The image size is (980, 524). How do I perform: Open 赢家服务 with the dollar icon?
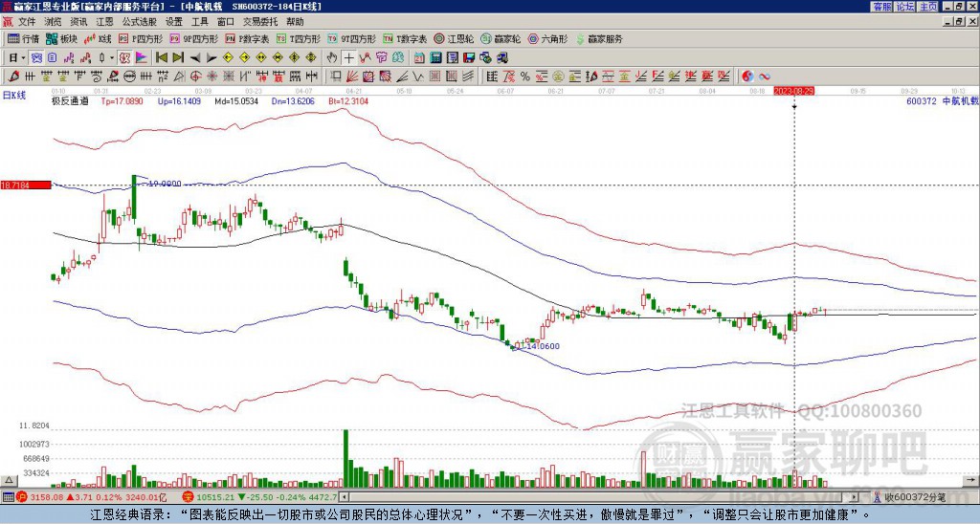(599, 38)
